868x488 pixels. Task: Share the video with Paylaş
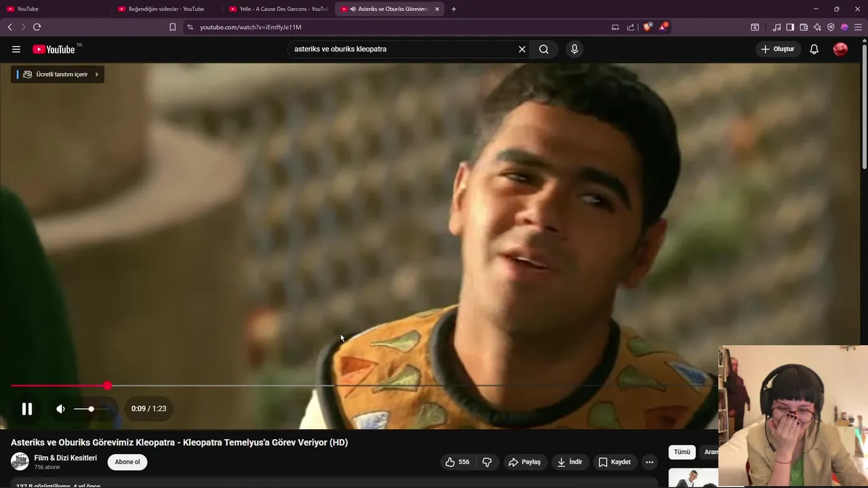point(525,462)
